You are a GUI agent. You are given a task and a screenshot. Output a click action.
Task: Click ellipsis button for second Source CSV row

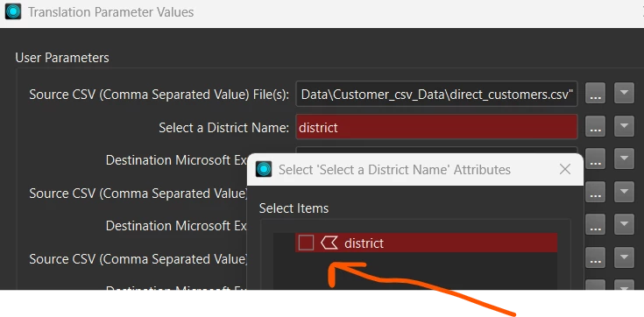tap(595, 192)
